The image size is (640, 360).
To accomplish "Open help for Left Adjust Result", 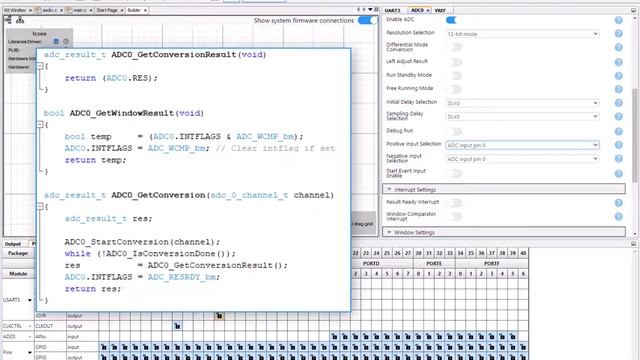I will pos(618,62).
